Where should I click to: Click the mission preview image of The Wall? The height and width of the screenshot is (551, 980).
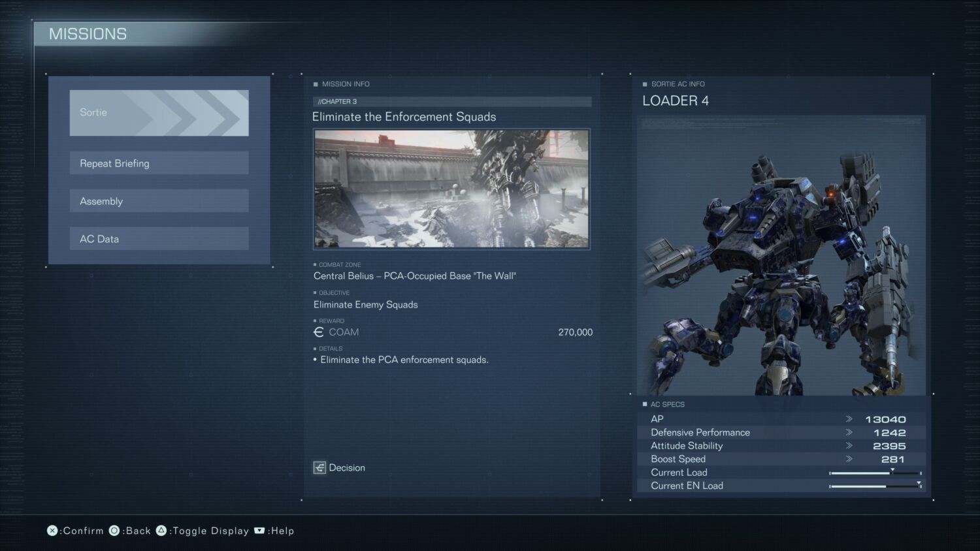[x=451, y=189]
